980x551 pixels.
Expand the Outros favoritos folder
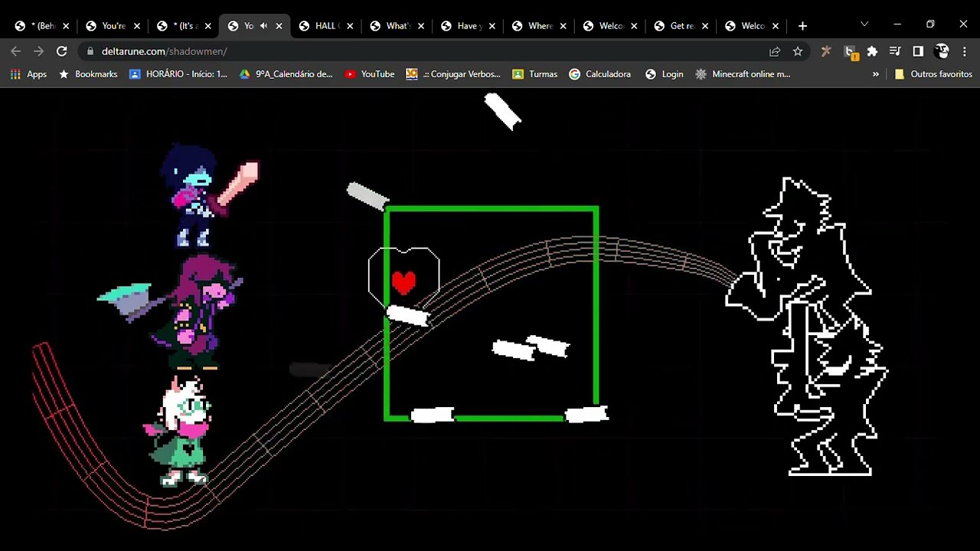[x=933, y=74]
